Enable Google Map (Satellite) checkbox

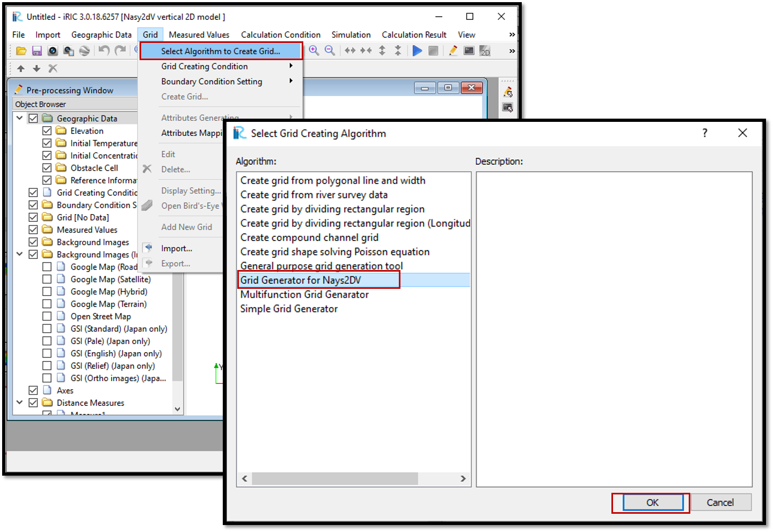pyautogui.click(x=47, y=279)
